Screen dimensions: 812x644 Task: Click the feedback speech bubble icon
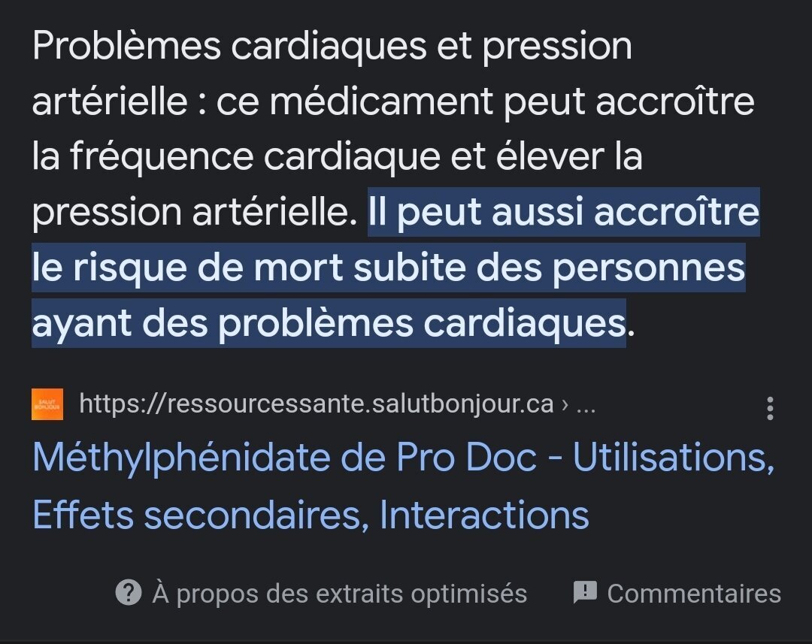coord(584,593)
